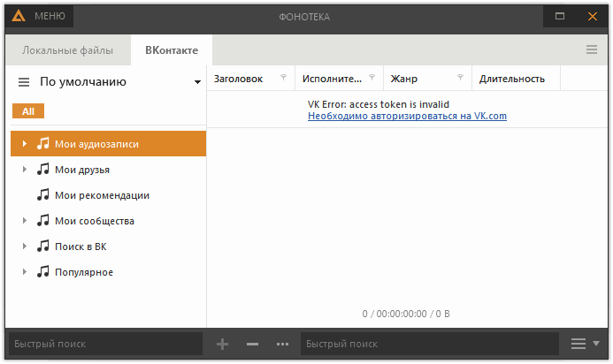Click the VK Error: access token is invalid text

[378, 104]
